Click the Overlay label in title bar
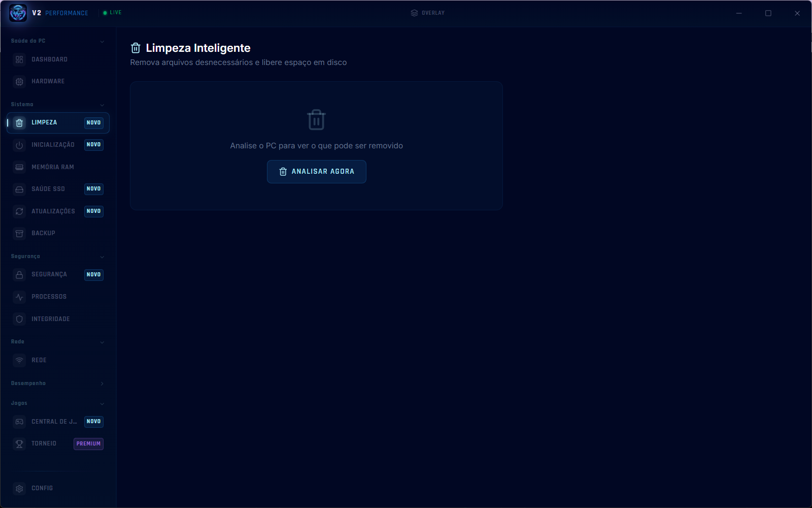This screenshot has height=508, width=812. 433,13
